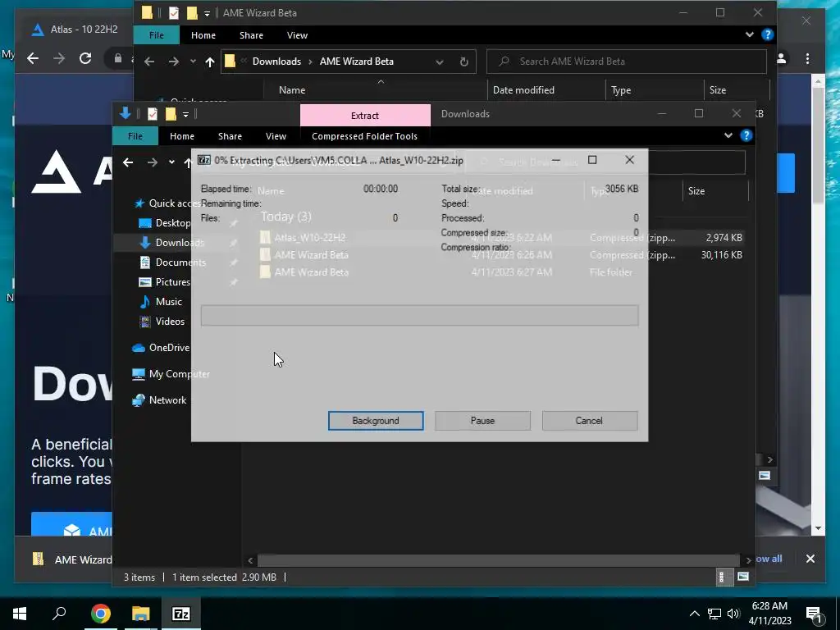The height and width of the screenshot is (630, 840).
Task: Open Compressed Folder Tools tab
Action: click(364, 136)
